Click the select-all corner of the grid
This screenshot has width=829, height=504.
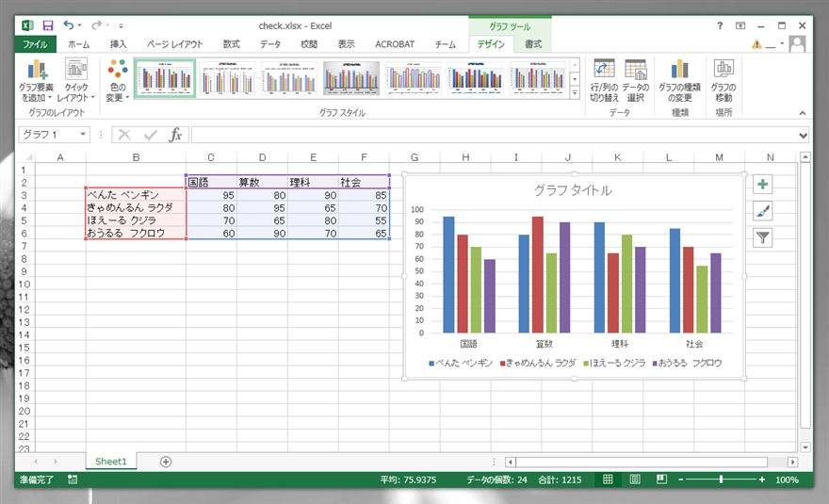[28, 157]
